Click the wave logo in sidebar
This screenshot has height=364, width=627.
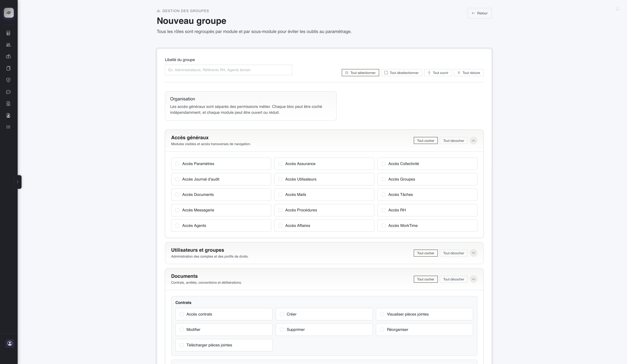9,13
